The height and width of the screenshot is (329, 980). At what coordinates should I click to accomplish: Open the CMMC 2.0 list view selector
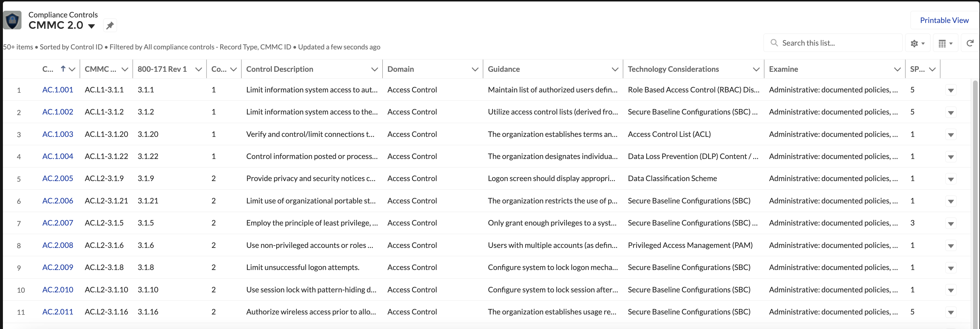[x=91, y=26]
